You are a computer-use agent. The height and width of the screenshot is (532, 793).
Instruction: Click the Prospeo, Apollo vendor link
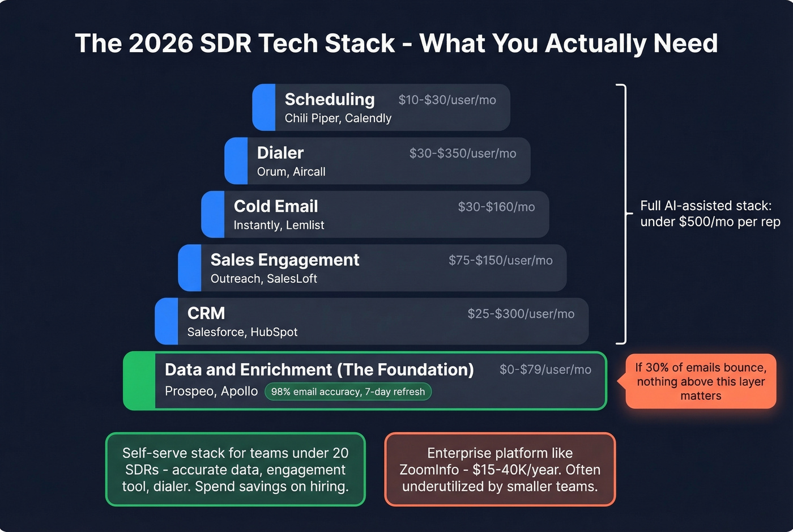211,391
